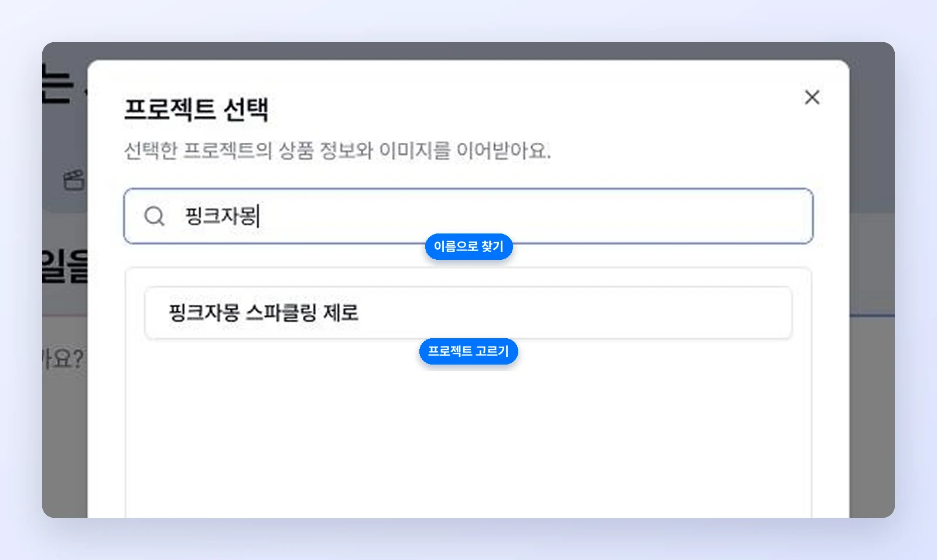
Task: Click the clapperboard icon behind the dialog
Action: 74,180
